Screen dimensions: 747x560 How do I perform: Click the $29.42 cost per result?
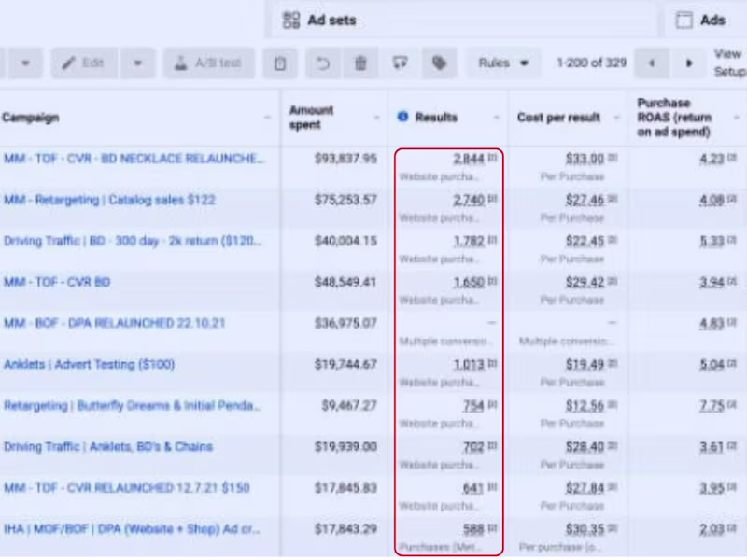(585, 283)
